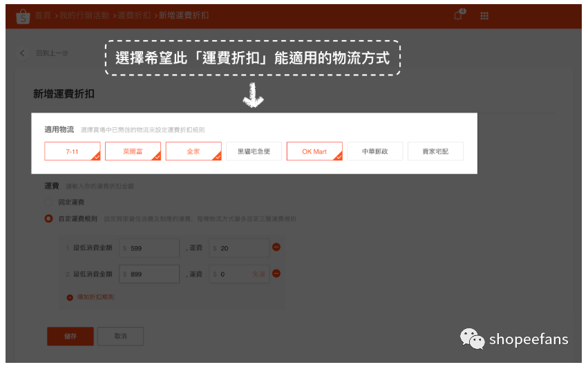588x367 pixels.
Task: Click 增加折扣規則 link
Action: coord(95,297)
